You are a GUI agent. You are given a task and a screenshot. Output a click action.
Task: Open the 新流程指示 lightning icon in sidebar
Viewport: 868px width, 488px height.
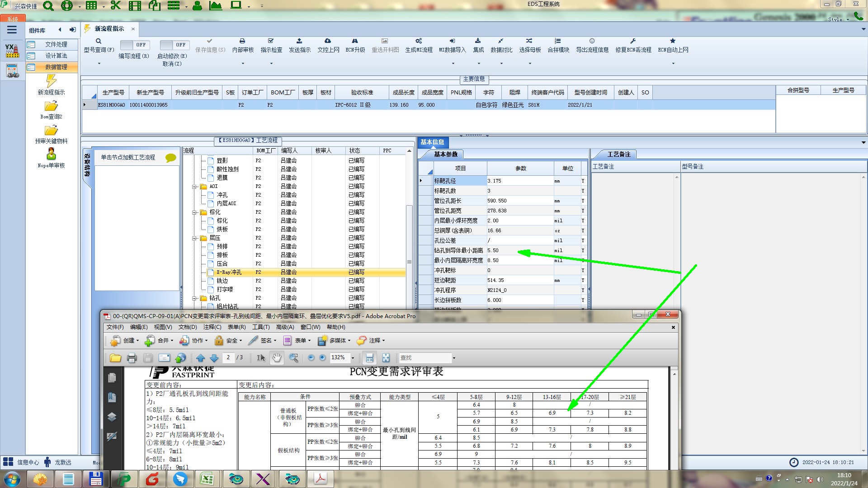(51, 81)
